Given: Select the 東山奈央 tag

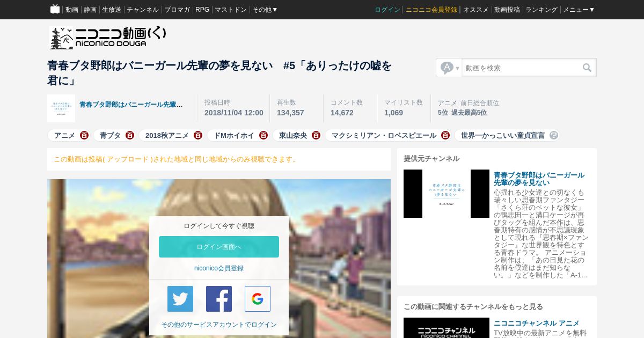Looking at the screenshot, I should pos(293,135).
